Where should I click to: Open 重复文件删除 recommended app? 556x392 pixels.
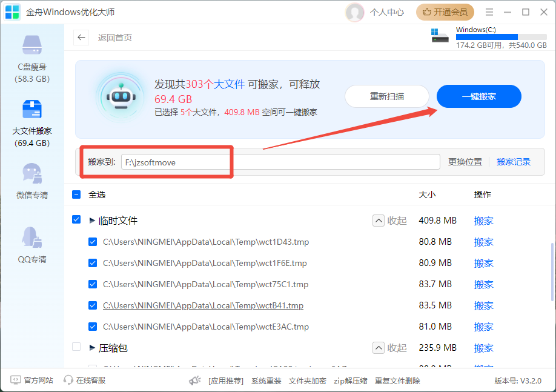pyautogui.click(x=397, y=380)
